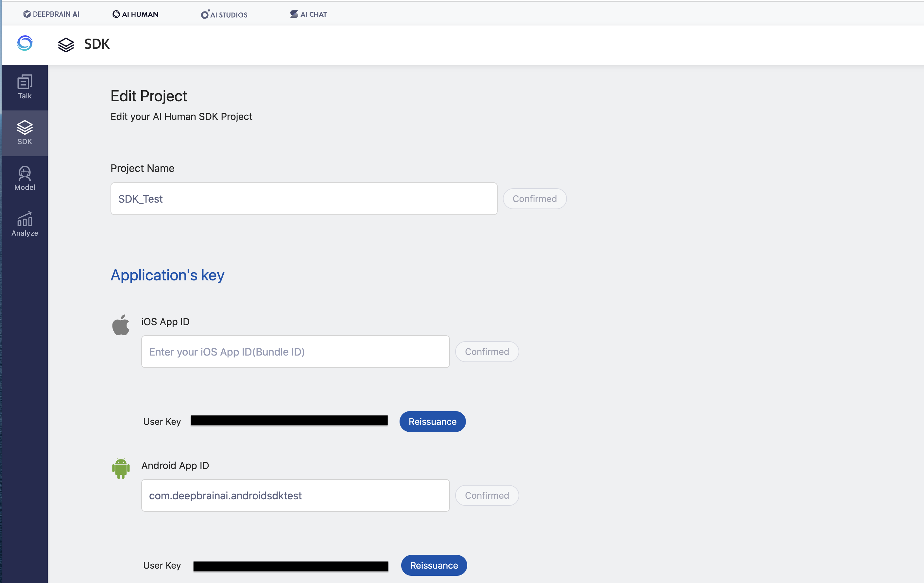
Task: Click Confirmed next to iOS App ID
Action: [487, 352]
